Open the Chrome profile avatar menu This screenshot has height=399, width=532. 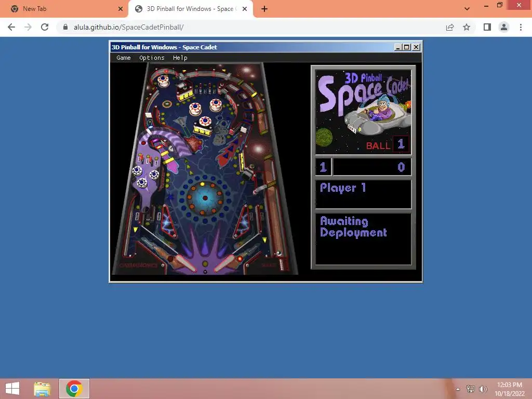(504, 27)
